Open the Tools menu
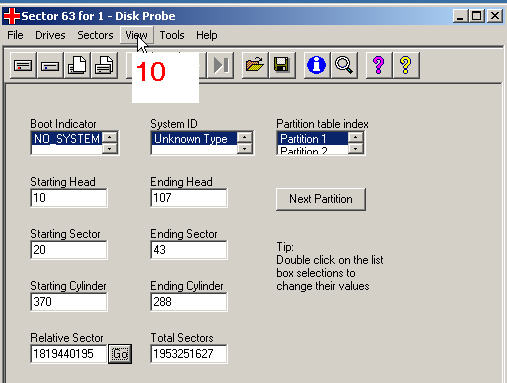This screenshot has width=507, height=383. click(x=172, y=35)
